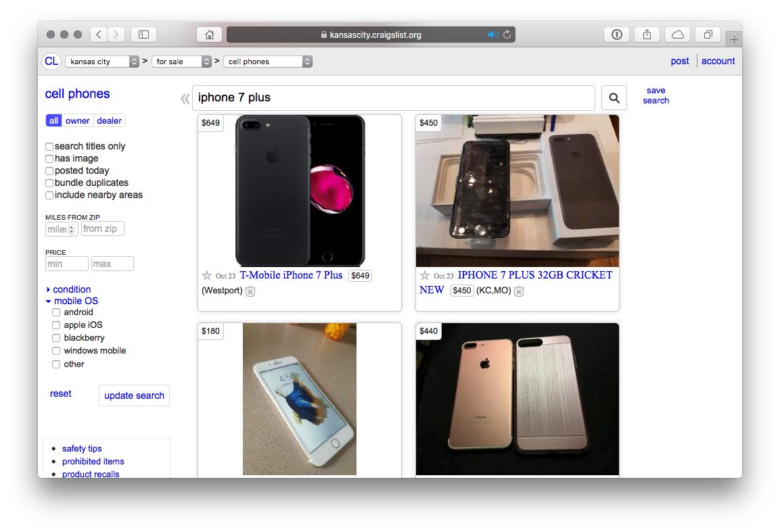
Task: Enable posted today filtering
Action: 49,170
